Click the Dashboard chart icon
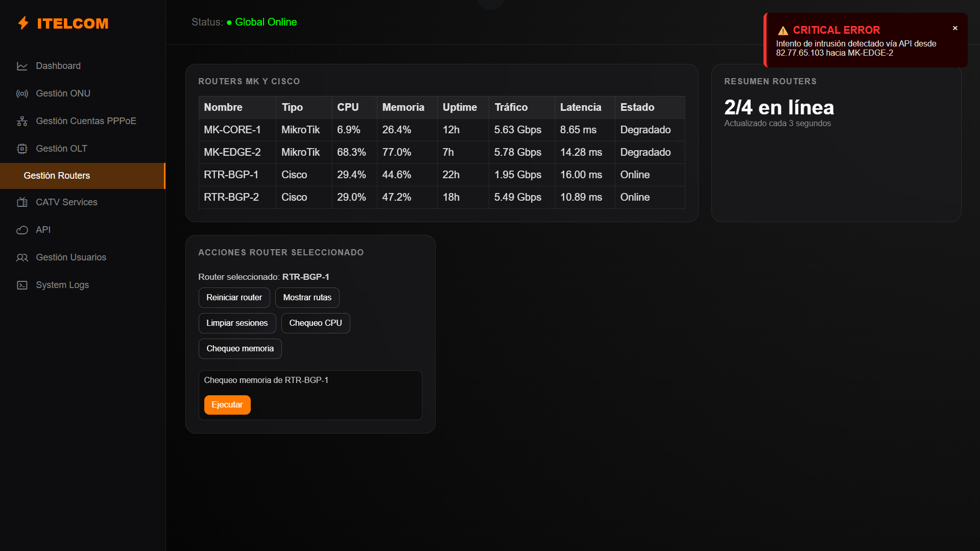Viewport: 980px width, 551px height. 22,66
